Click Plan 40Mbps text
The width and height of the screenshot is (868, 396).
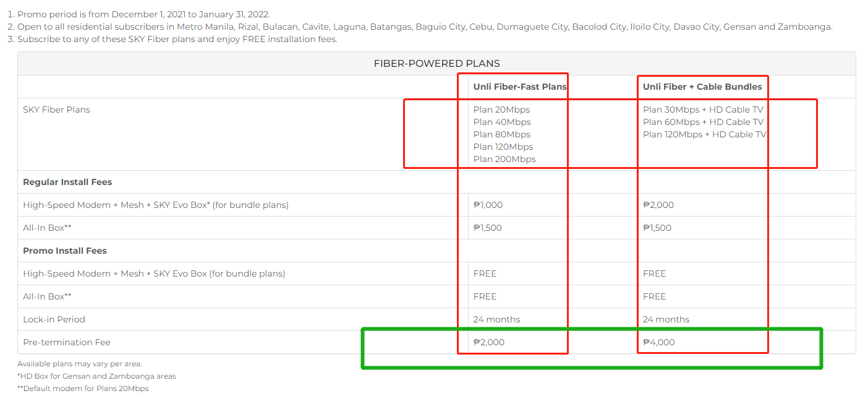[x=502, y=122]
